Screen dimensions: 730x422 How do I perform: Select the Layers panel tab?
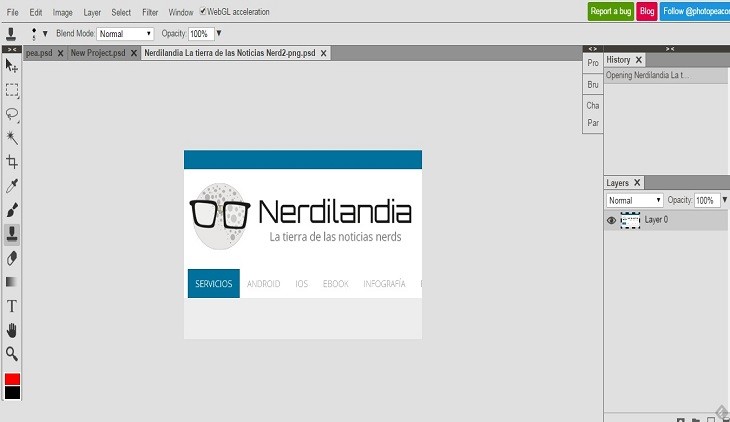click(617, 183)
